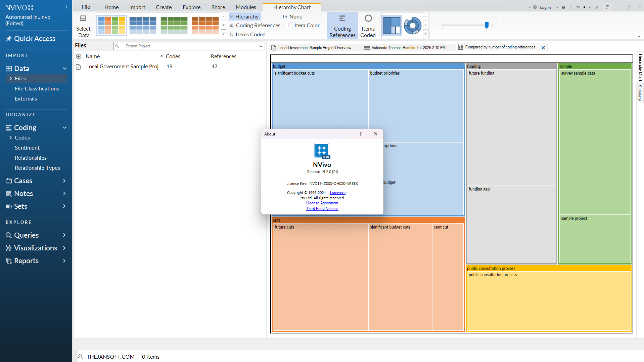Open the File menu
The height and width of the screenshot is (362, 644).
[x=86, y=7]
